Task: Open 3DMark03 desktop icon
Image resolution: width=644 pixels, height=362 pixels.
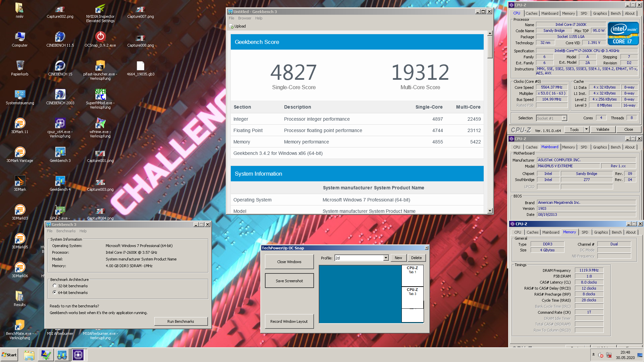Action: 20,212
